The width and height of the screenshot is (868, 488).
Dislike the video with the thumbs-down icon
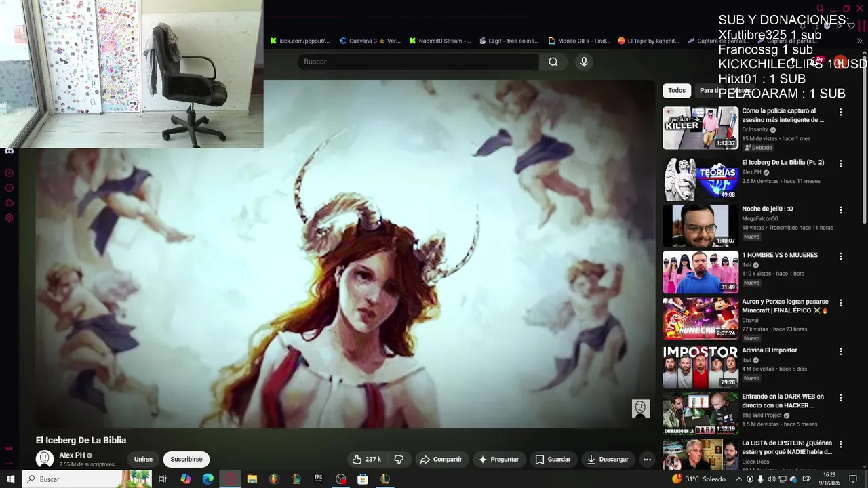(399, 459)
